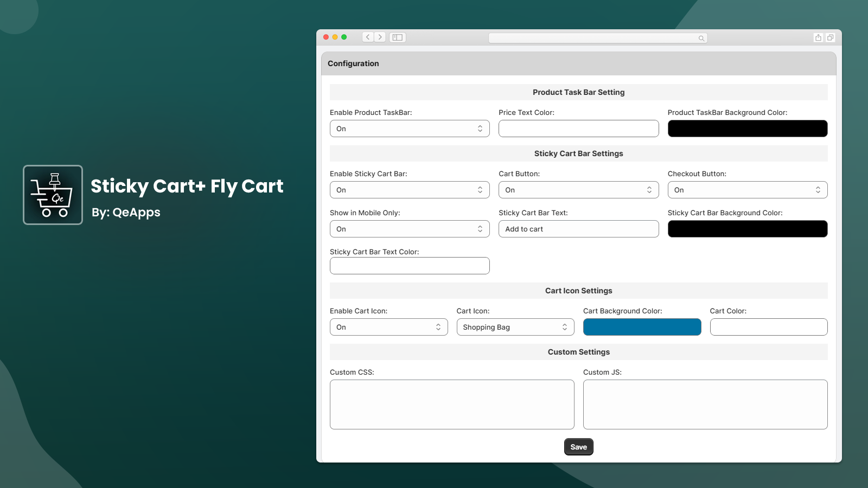Screen dimensions: 868x488
Task: Click the Save button
Action: pyautogui.click(x=579, y=447)
